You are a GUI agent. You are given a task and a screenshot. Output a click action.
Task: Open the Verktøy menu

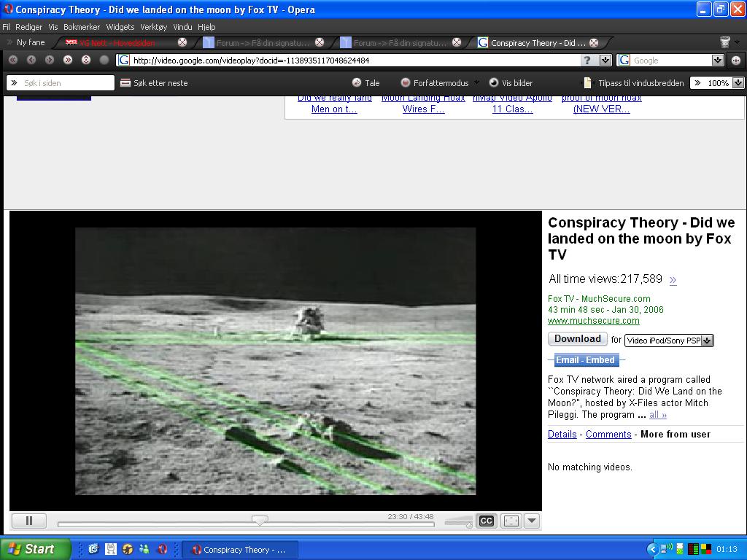tap(153, 27)
